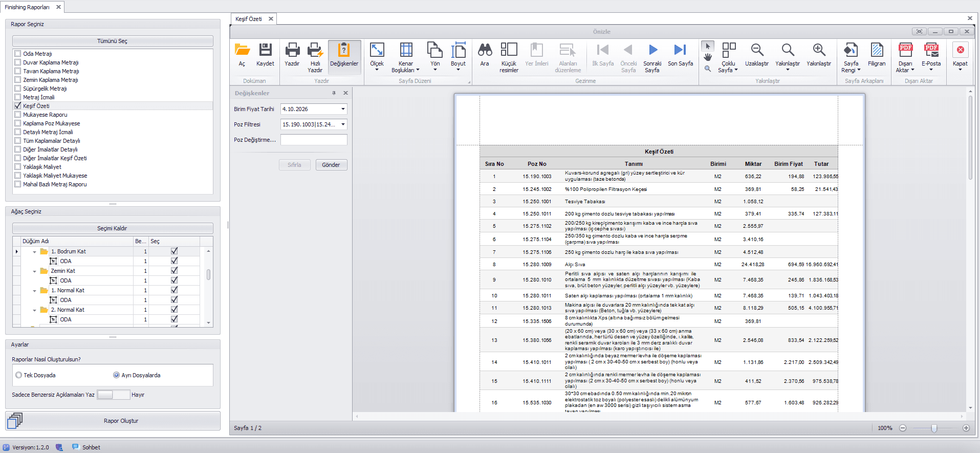The height and width of the screenshot is (453, 980).
Task: Click the zoom slider handle
Action: 934,428
